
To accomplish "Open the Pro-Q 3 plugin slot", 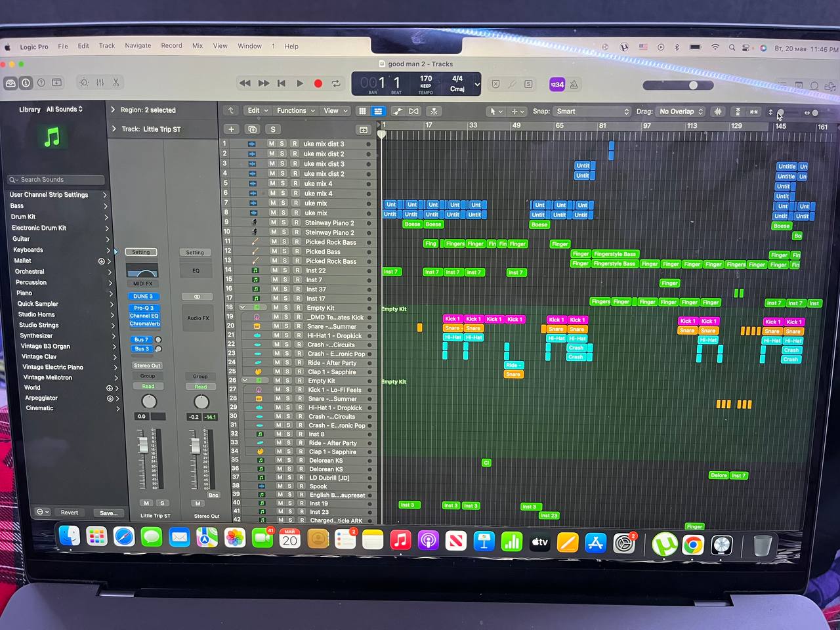I will point(144,308).
